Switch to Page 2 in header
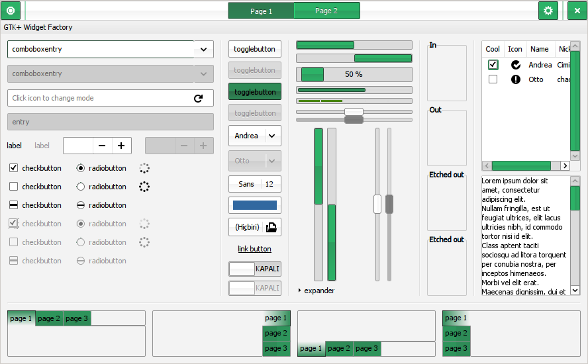The height and width of the screenshot is (364, 588). (x=326, y=11)
